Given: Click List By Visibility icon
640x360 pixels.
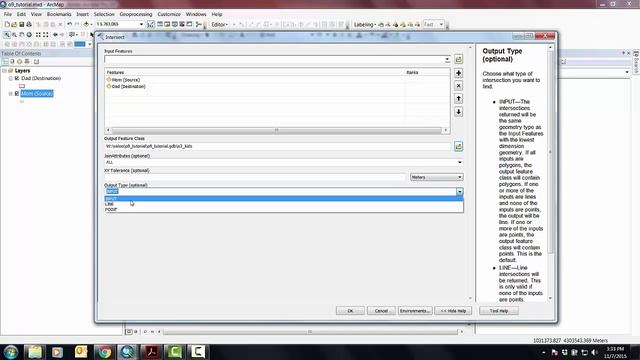Looking at the screenshot, I should click(19, 62).
